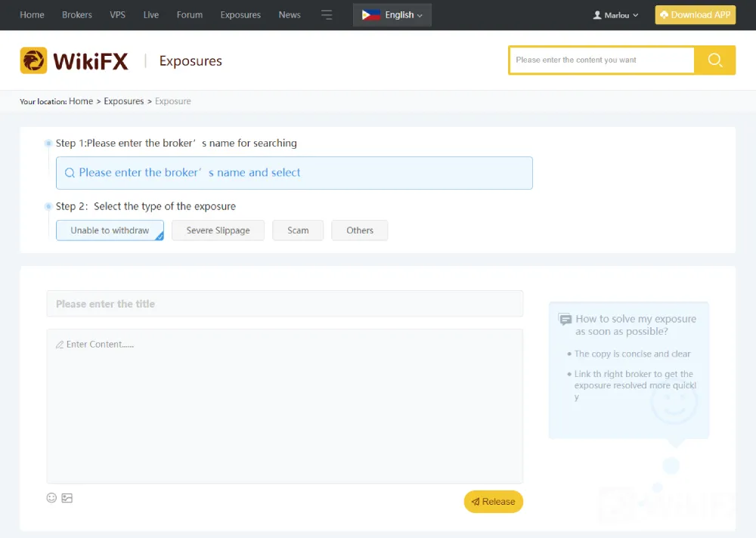
Task: Select the Others exposure type
Action: (x=360, y=230)
